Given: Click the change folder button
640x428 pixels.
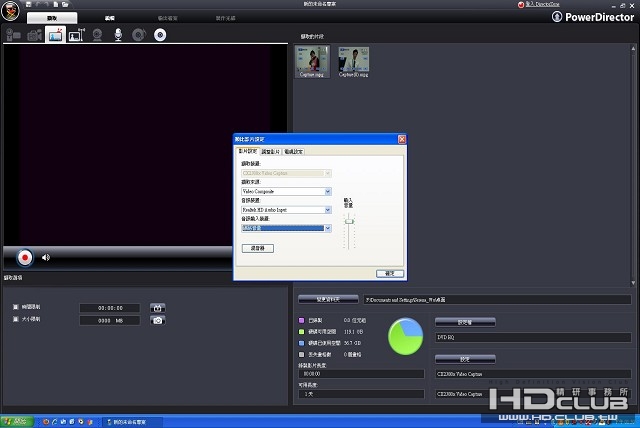Looking at the screenshot, I should tap(327, 299).
